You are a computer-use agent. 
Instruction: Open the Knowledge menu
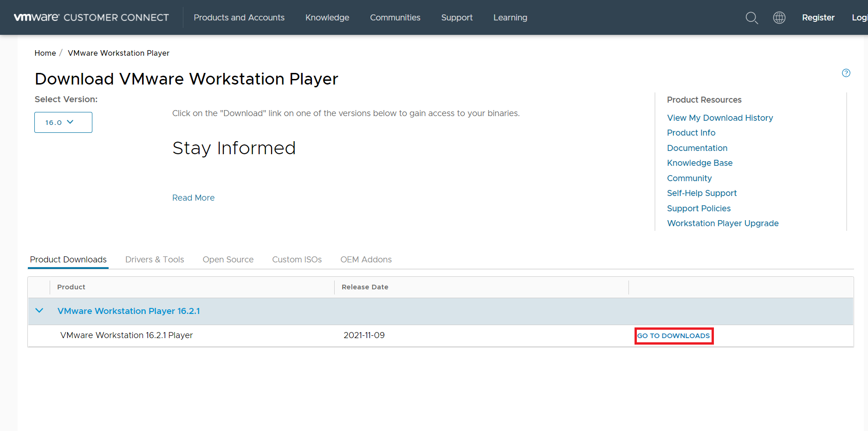327,18
